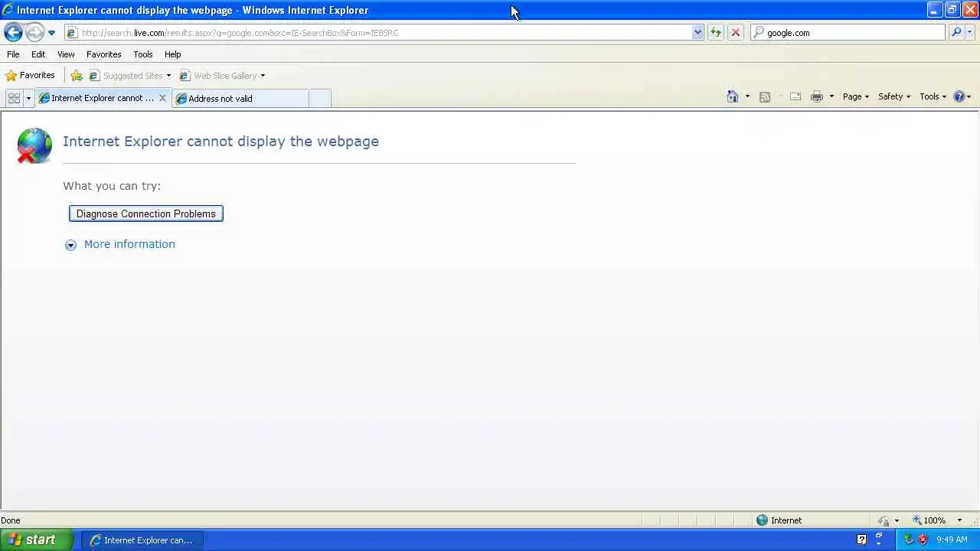
Task: Open the tab list dropdown arrow
Action: click(x=28, y=98)
